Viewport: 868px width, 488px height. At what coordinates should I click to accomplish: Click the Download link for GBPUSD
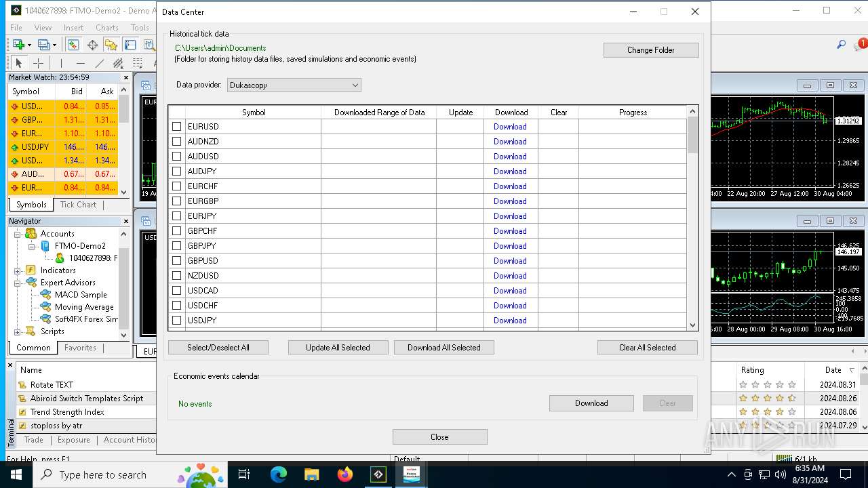[x=510, y=261]
